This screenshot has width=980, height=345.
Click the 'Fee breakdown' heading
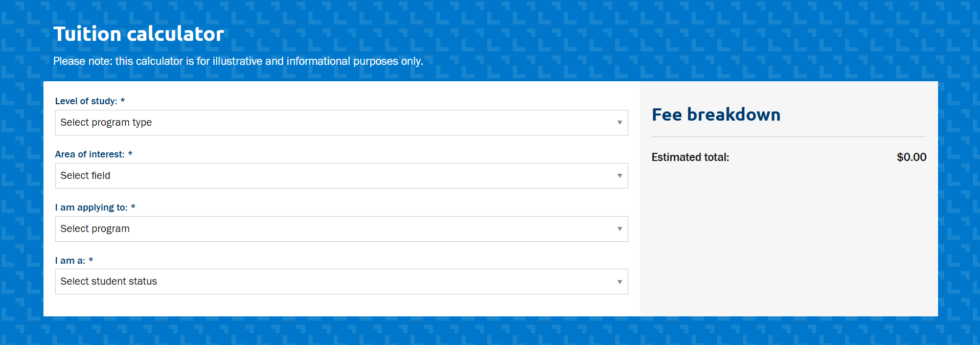[x=716, y=114]
